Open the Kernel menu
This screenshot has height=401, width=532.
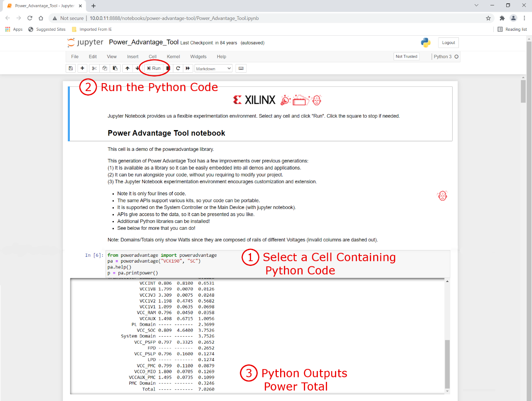click(173, 57)
